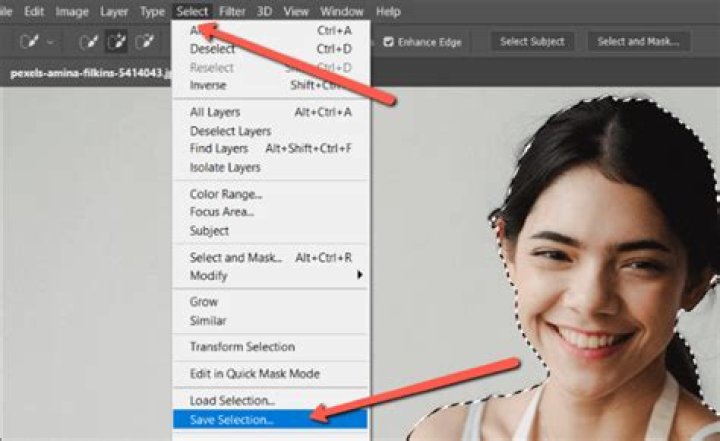720x441 pixels.
Task: Choose Load Selection menu entry
Action: point(270,401)
